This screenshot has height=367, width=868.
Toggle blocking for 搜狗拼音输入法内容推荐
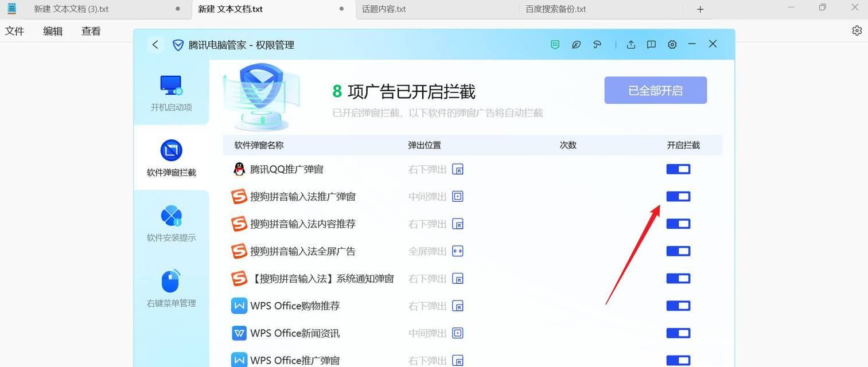[678, 224]
